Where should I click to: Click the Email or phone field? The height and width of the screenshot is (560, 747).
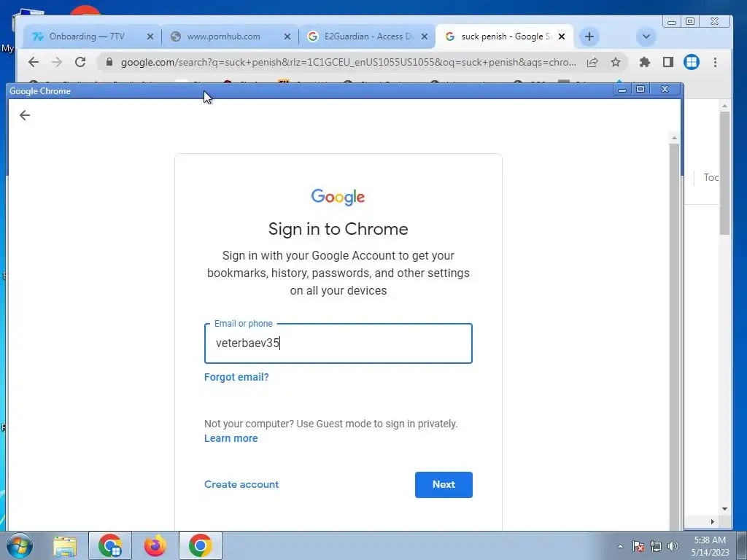coord(338,343)
